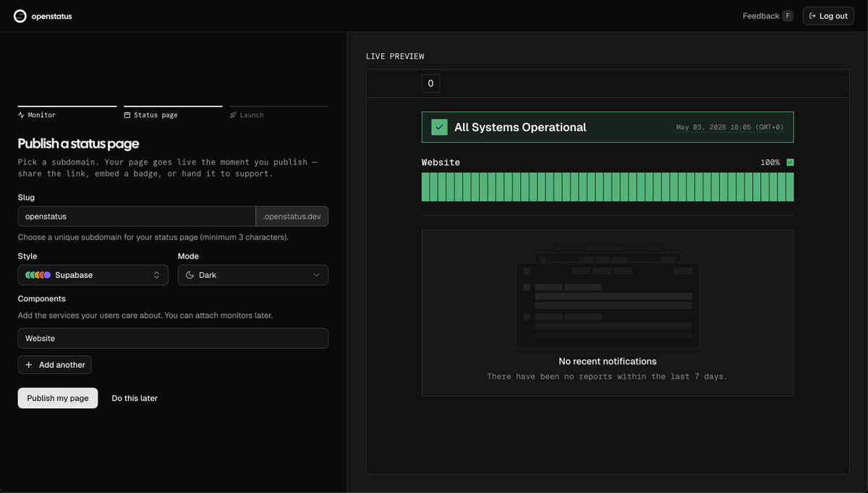The width and height of the screenshot is (868, 493).
Task: Click the .openstatus.dev domain suffix
Action: [292, 216]
